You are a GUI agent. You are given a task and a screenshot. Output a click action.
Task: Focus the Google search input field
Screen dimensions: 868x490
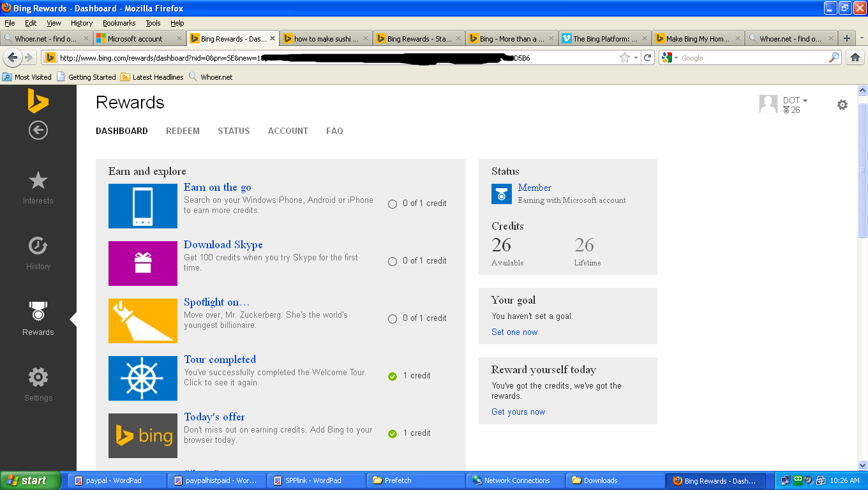(754, 58)
